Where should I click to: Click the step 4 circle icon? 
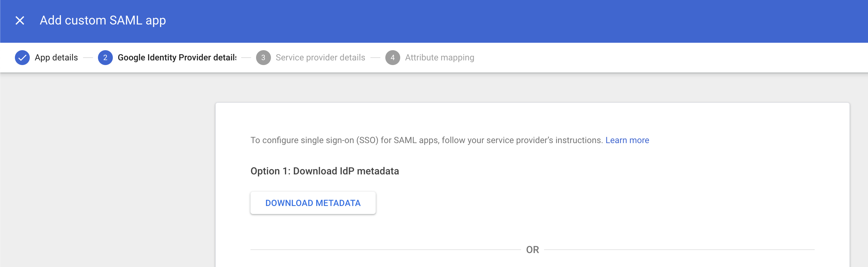(x=392, y=58)
